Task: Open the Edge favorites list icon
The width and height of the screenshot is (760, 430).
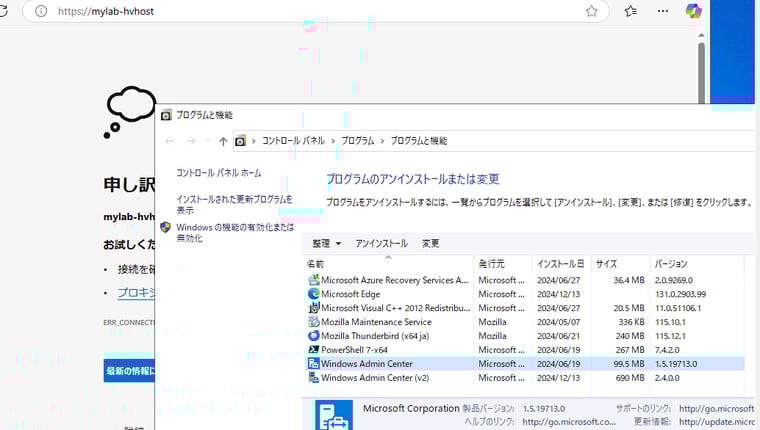Action: pos(631,11)
